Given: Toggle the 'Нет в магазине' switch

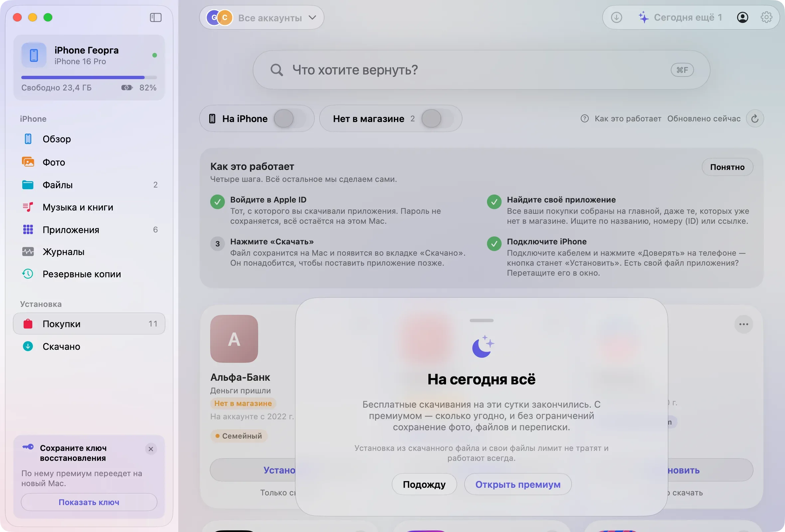Looking at the screenshot, I should coord(437,119).
